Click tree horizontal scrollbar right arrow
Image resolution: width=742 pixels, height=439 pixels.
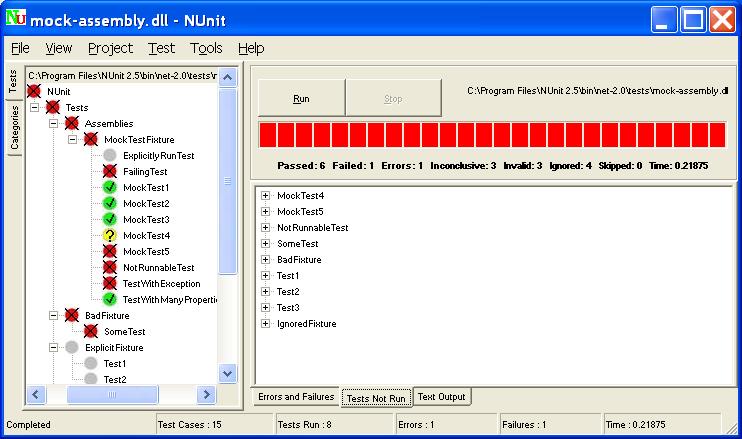(206, 394)
